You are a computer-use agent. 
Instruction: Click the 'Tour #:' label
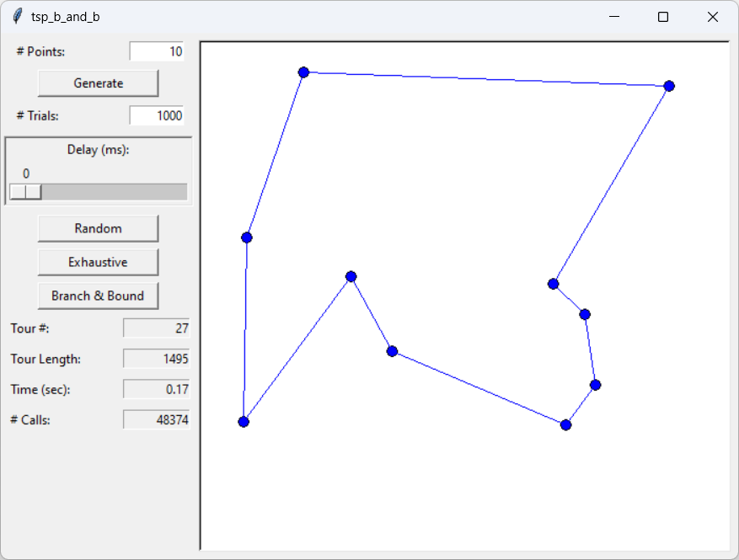click(x=29, y=328)
